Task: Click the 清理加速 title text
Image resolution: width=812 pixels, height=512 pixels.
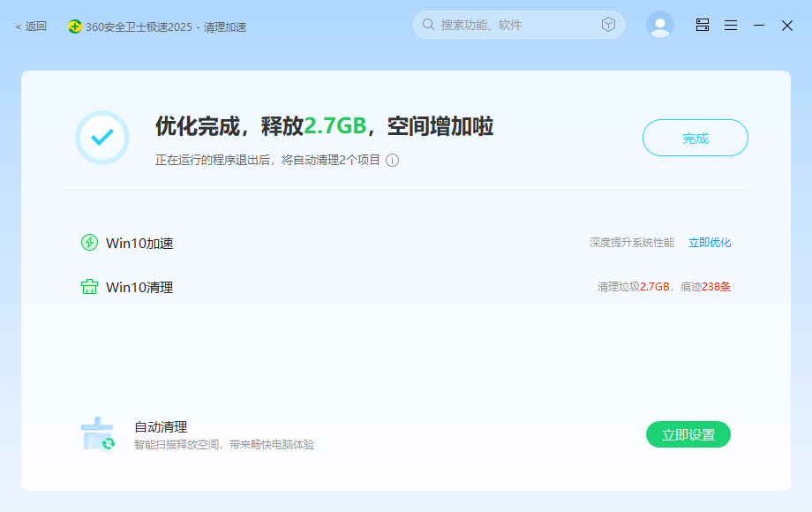Action: click(224, 26)
